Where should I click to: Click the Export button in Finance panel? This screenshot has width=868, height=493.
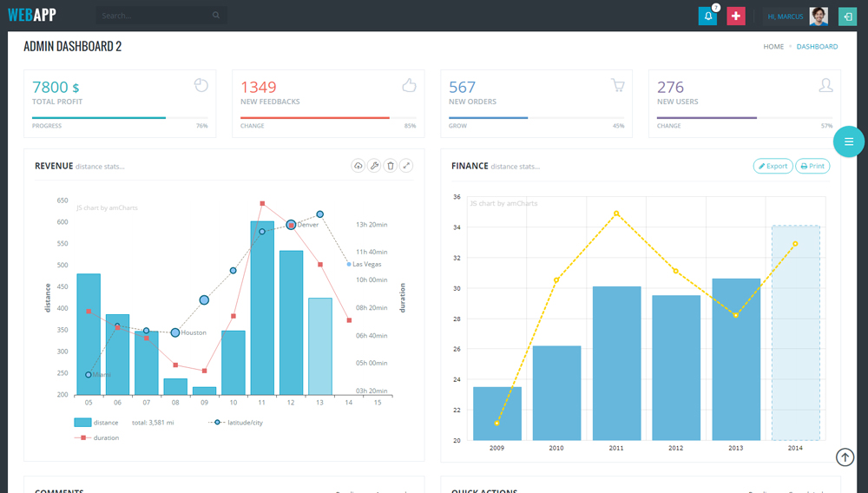773,166
